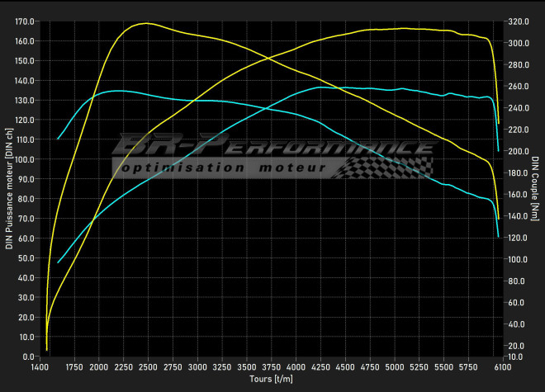Screen dimensions: 545x392
Task: Click the 200.0 label on the torque axis
Action: 518,151
